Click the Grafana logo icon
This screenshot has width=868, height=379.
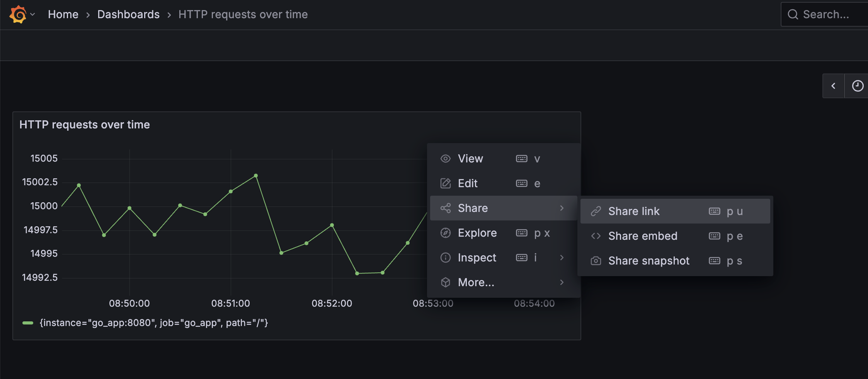pos(18,15)
